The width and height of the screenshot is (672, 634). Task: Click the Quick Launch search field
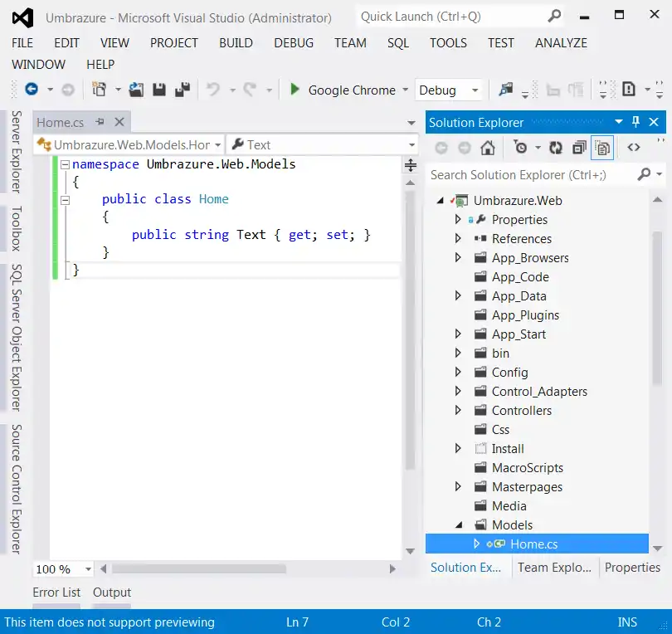click(x=460, y=17)
